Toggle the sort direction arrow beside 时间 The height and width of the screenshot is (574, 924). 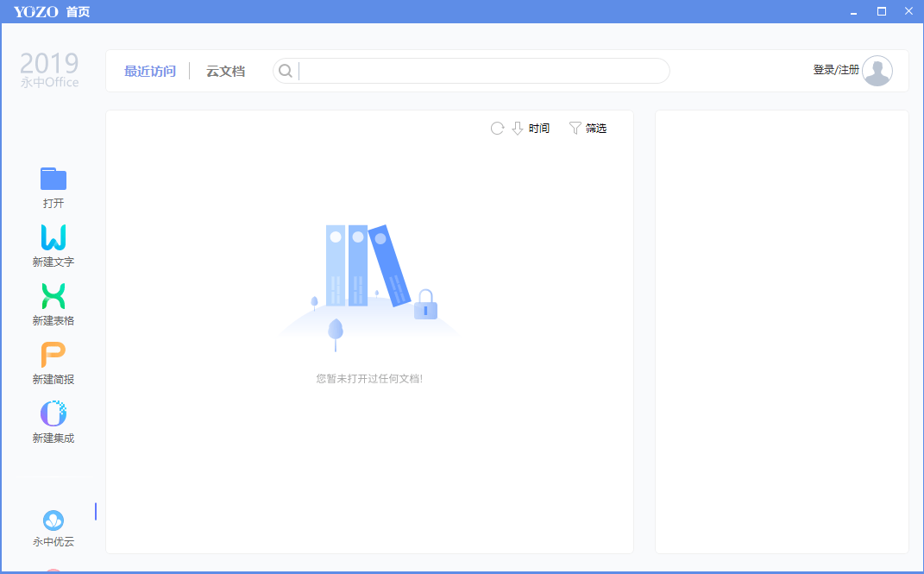point(517,128)
